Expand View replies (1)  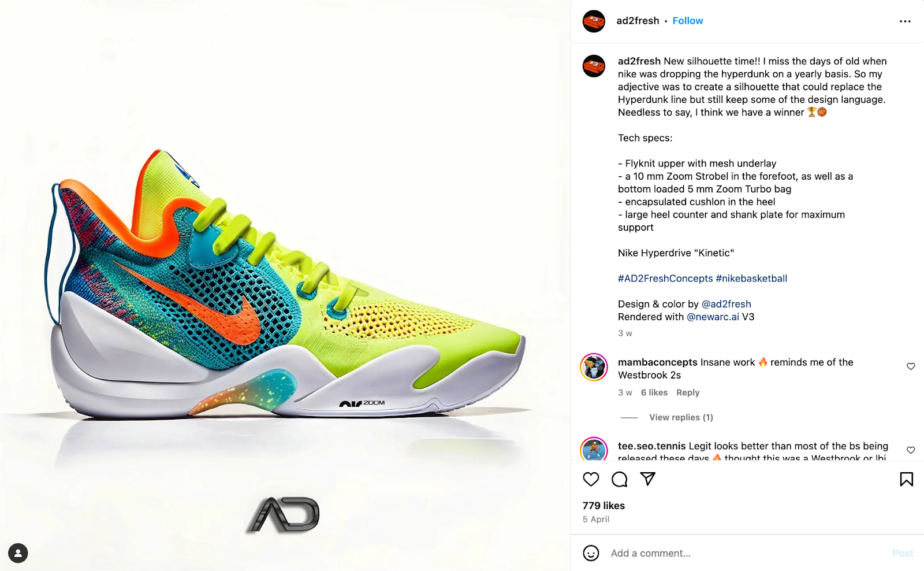pyautogui.click(x=681, y=417)
